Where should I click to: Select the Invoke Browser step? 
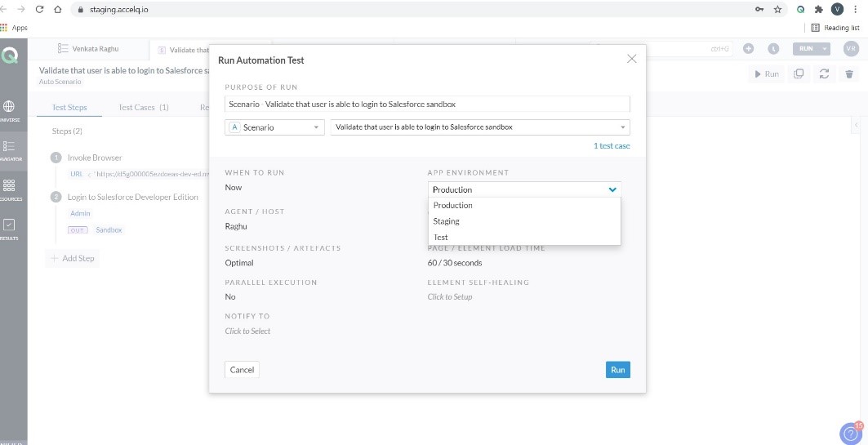tap(95, 158)
